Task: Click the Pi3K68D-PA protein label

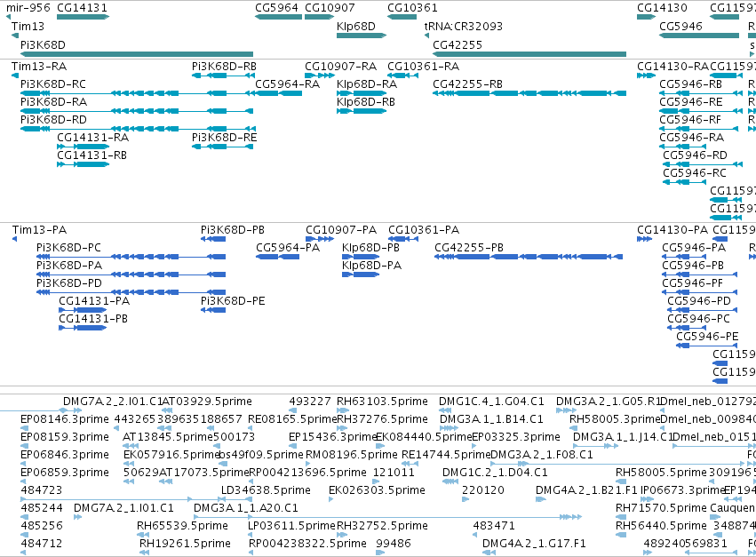Action: 69,266
